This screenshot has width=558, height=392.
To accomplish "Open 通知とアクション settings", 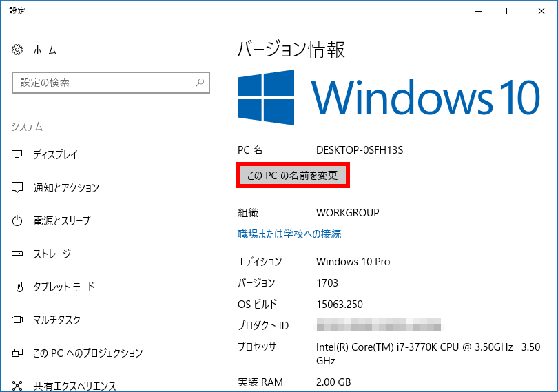I will (66, 187).
